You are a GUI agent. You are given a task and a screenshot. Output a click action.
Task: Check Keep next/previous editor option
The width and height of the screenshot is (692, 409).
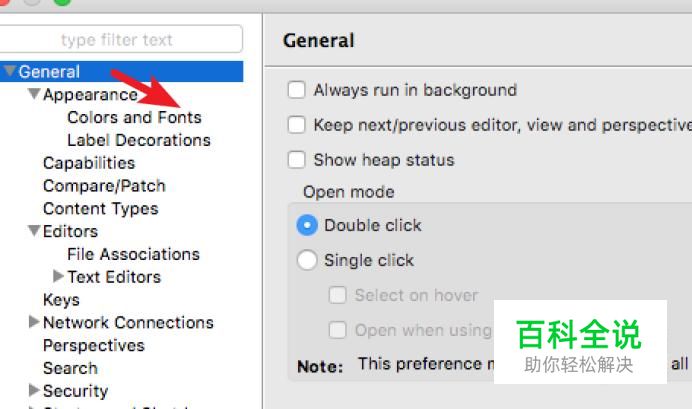296,125
